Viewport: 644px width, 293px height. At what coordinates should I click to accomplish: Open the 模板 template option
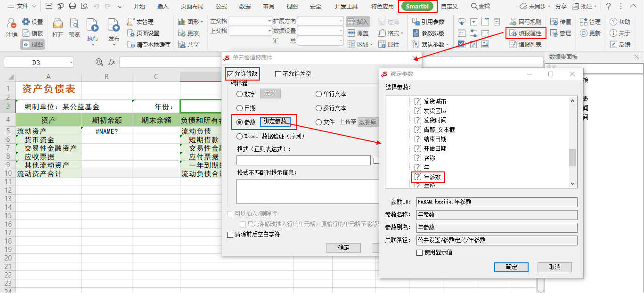[x=33, y=33]
